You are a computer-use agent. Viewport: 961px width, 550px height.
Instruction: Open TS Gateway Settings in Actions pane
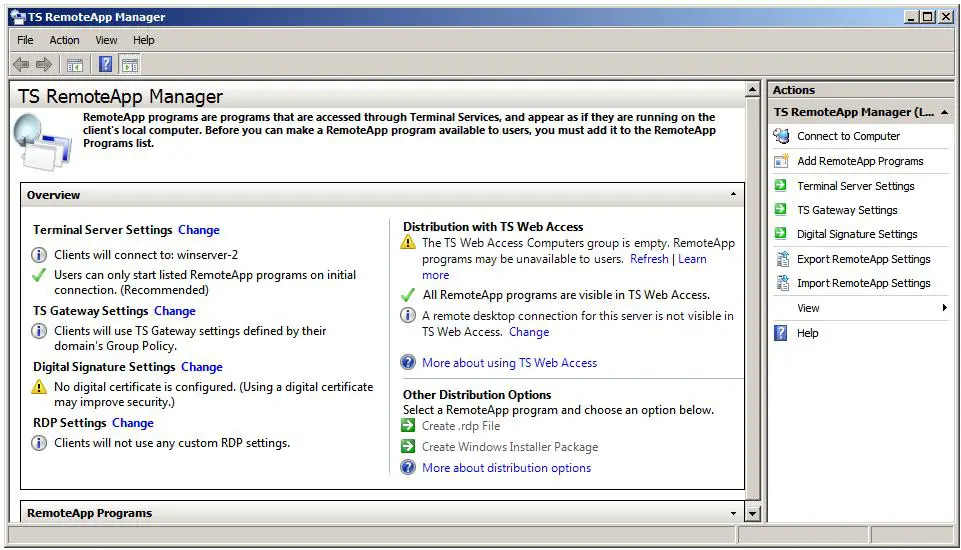pos(847,210)
